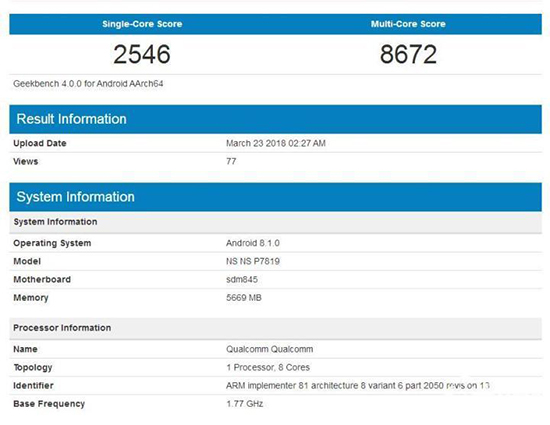
Task: Click the Geekbench 4.0.0 for Android text
Action: pyautogui.click(x=88, y=84)
